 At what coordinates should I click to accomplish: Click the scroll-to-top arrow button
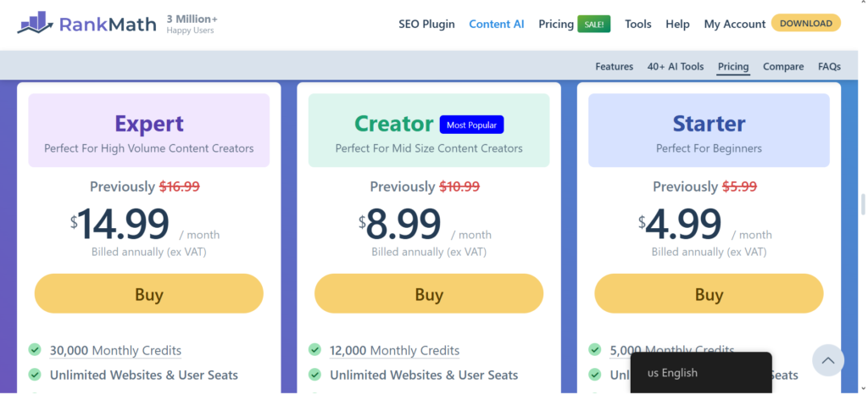pyautogui.click(x=828, y=361)
